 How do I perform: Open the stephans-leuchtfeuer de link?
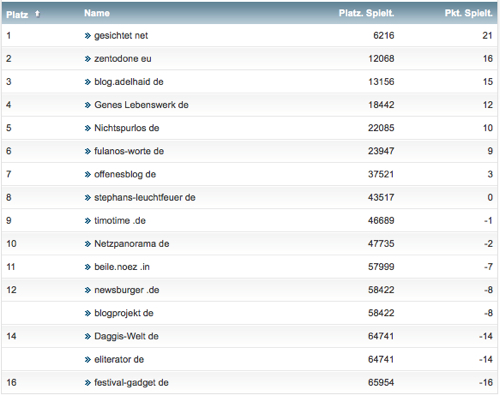[145, 197]
